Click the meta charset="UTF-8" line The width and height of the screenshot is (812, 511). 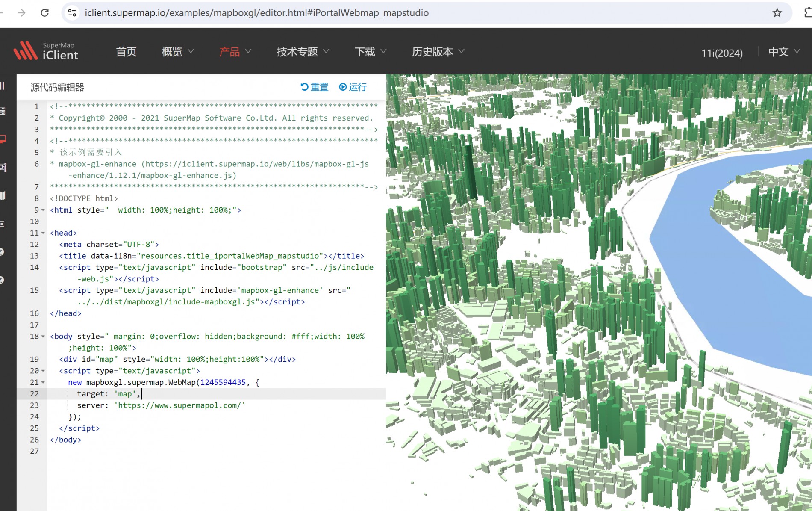(x=109, y=245)
